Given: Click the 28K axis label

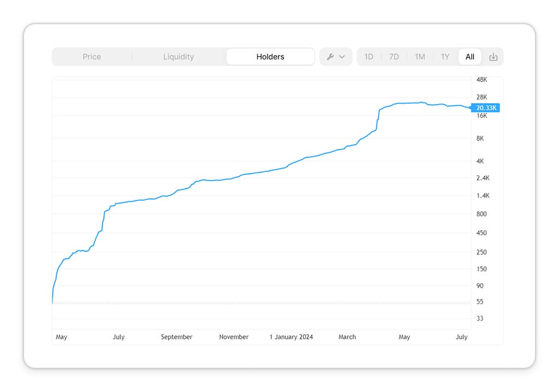Looking at the screenshot, I should tap(481, 97).
